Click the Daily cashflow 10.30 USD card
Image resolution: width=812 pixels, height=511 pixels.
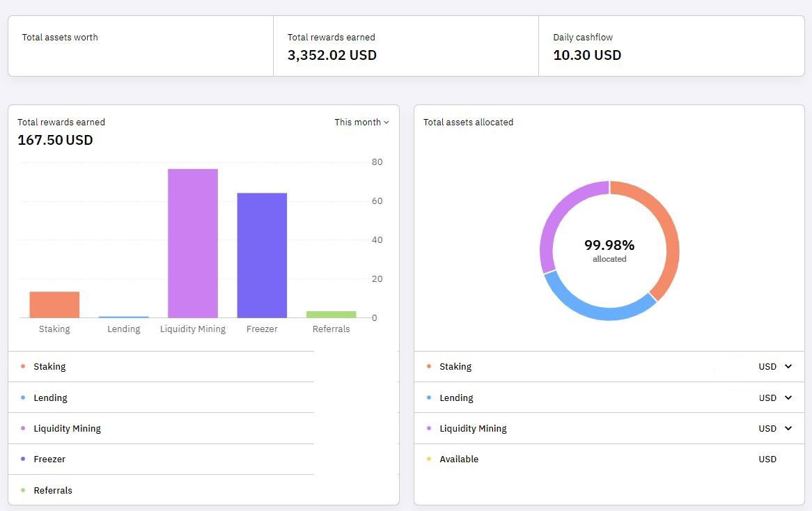click(671, 46)
